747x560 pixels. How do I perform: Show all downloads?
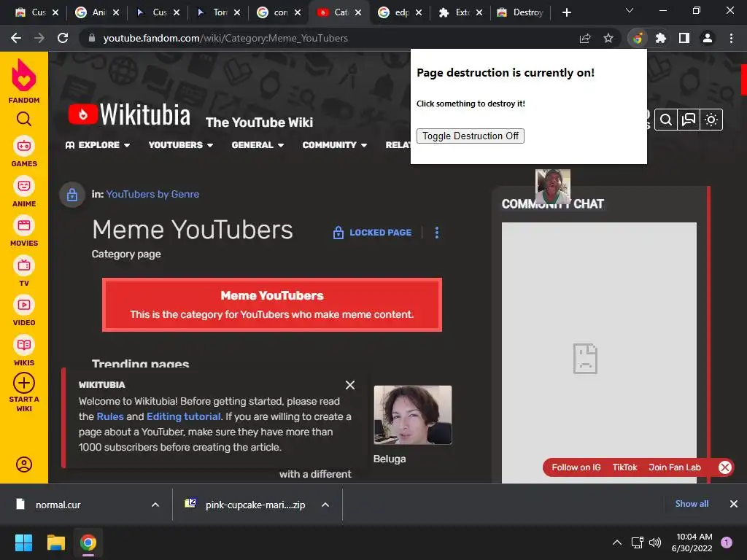(692, 504)
